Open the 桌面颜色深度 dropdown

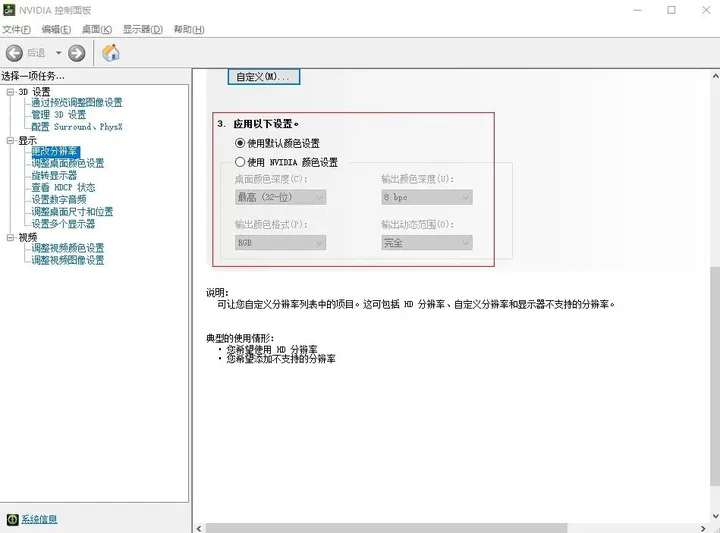pyautogui.click(x=280, y=197)
